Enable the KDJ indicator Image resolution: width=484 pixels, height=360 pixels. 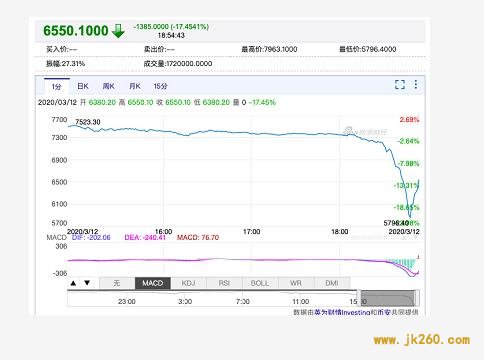point(188,283)
